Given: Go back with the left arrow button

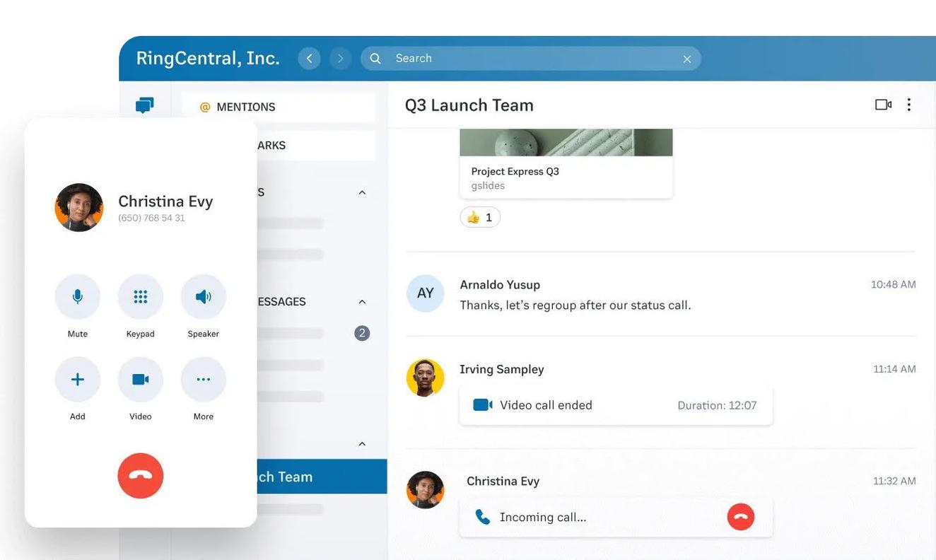Looking at the screenshot, I should tap(309, 58).
